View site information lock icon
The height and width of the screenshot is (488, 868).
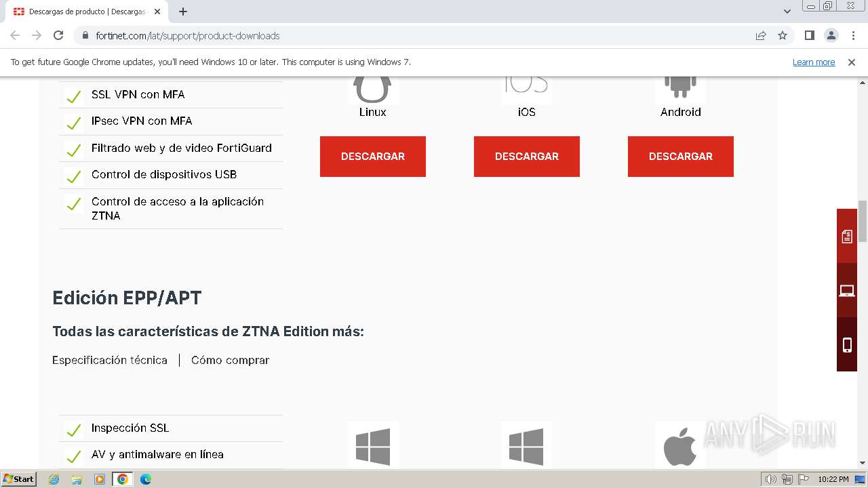click(x=85, y=35)
